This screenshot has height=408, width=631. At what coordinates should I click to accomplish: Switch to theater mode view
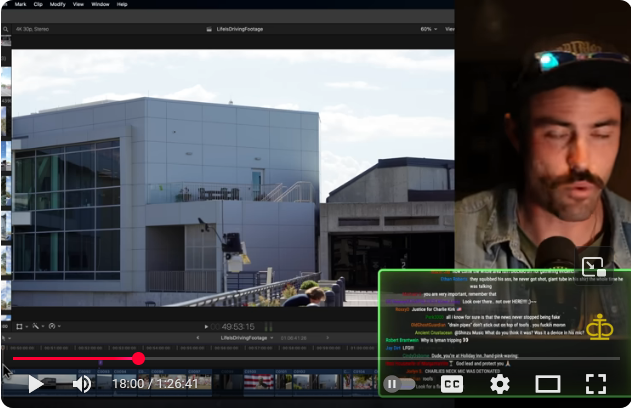pos(548,383)
